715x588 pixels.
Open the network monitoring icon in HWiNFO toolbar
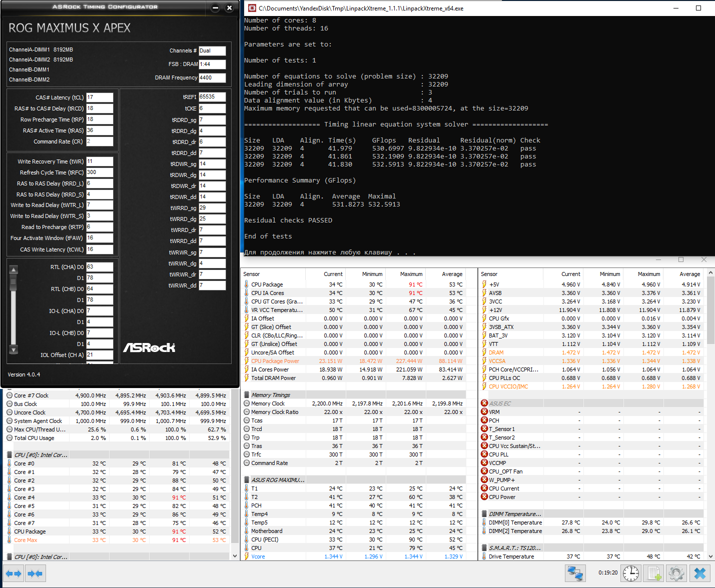coord(575,573)
